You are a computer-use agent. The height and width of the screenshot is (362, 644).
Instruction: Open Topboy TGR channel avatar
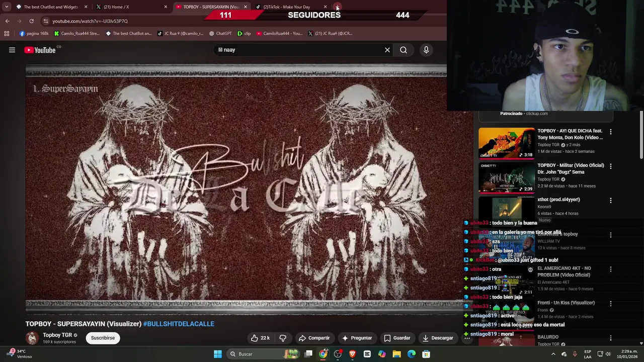tap(32, 338)
